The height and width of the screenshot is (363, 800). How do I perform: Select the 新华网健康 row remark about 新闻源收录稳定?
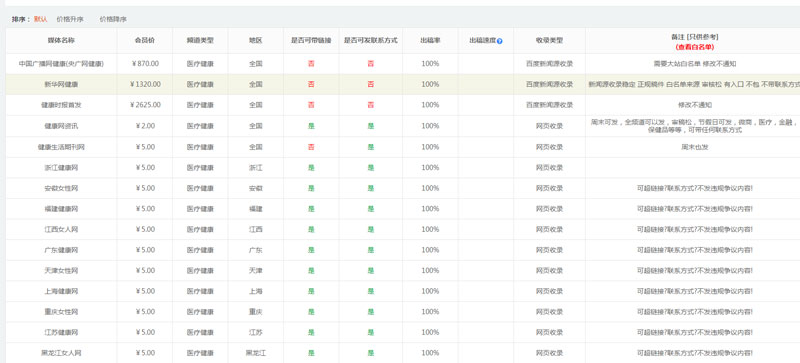coord(694,84)
